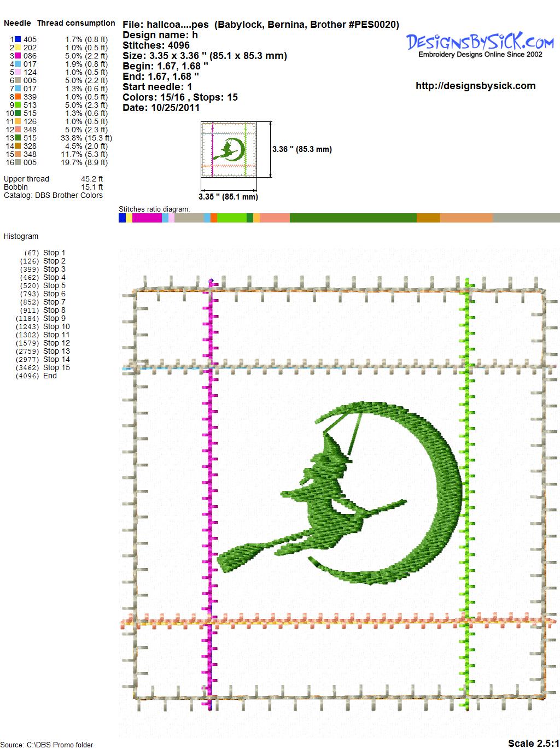Click the magenta vertical stitch line in the preview
Screen dimensions: 560x749
[211, 492]
